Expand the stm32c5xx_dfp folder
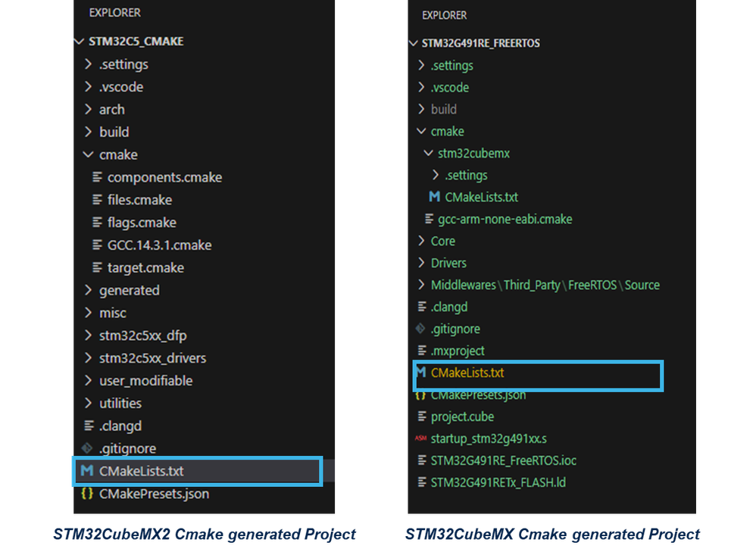 [88, 335]
